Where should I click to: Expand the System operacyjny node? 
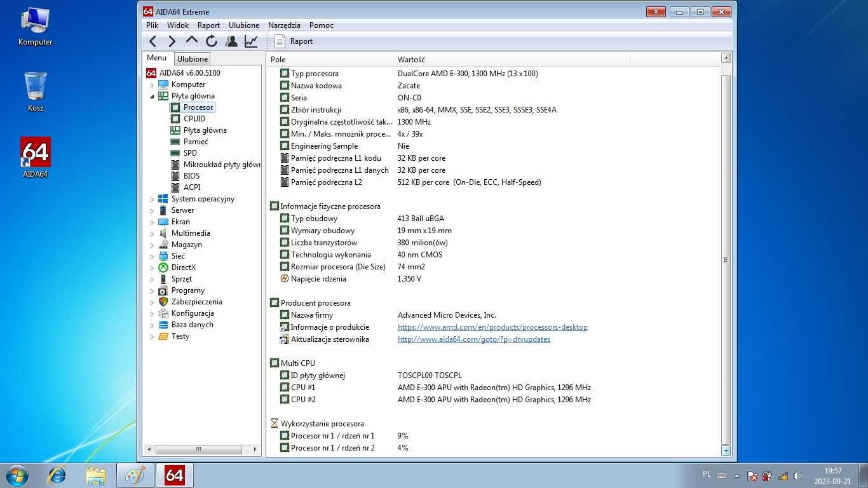(x=152, y=199)
